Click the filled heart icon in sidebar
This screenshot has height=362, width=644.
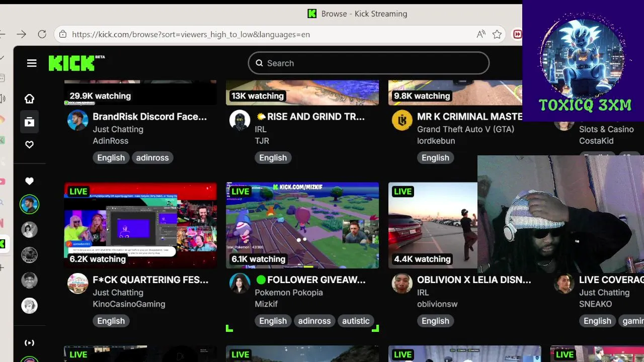click(x=29, y=181)
